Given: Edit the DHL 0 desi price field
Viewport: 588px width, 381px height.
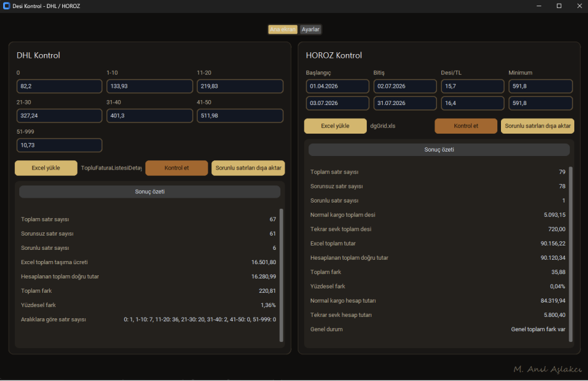Looking at the screenshot, I should (59, 86).
